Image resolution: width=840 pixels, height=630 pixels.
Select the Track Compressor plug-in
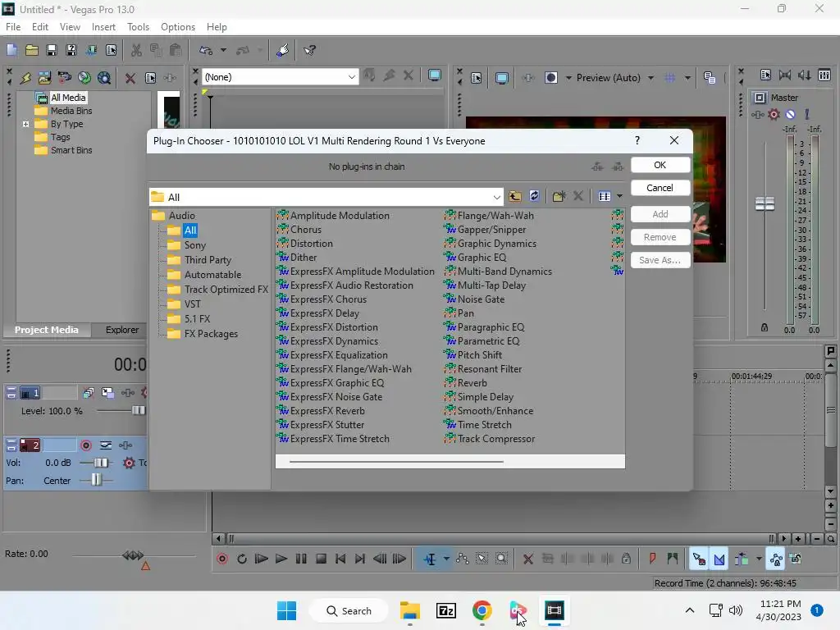click(496, 439)
